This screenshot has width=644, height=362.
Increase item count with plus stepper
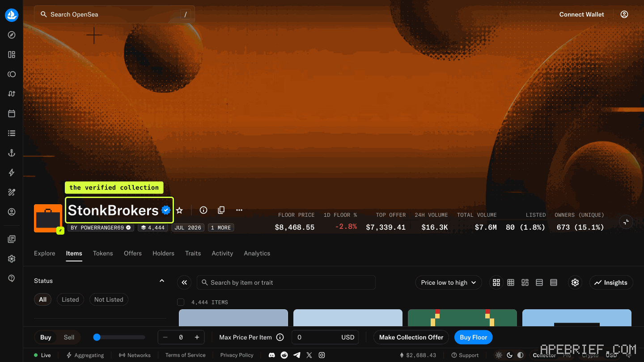coord(197,337)
